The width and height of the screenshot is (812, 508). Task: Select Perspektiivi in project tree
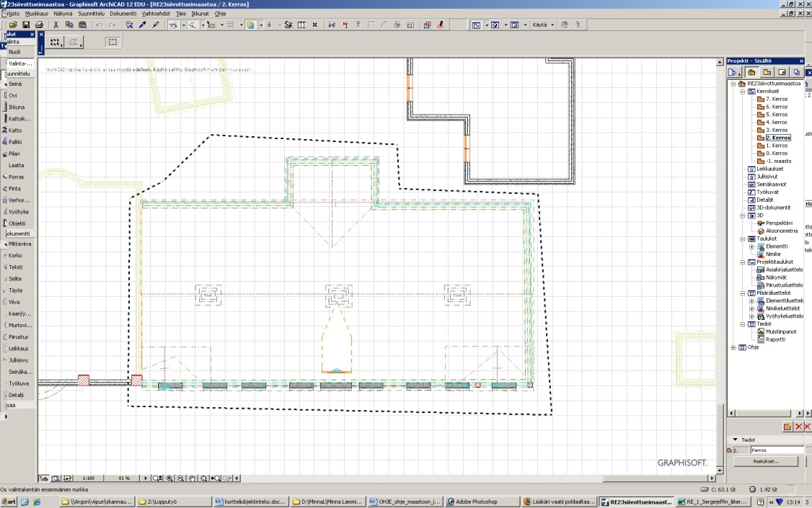(779, 223)
